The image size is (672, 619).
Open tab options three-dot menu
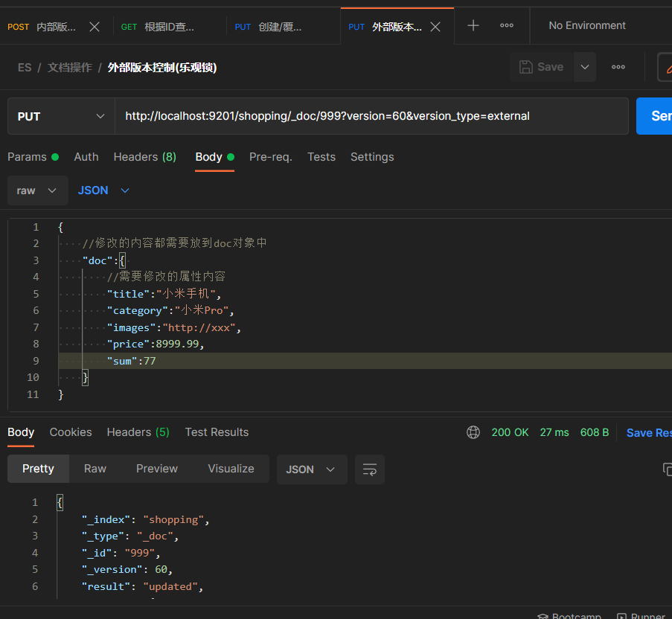(x=507, y=26)
